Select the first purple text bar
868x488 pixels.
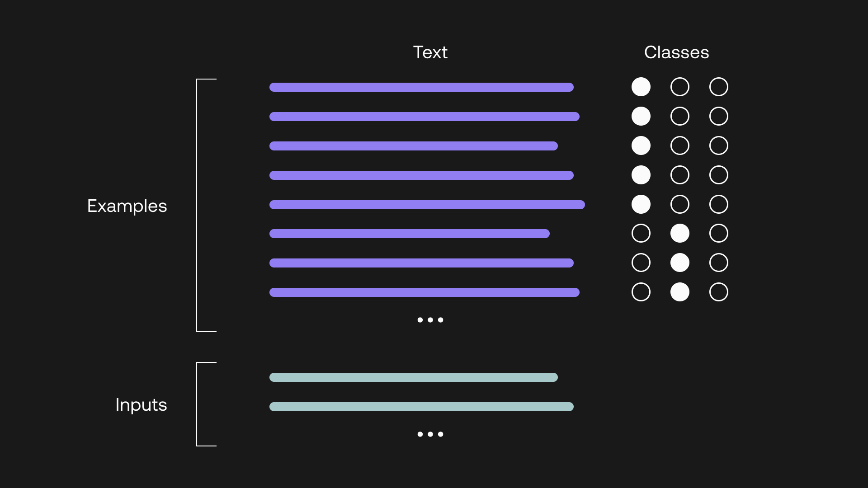421,87
